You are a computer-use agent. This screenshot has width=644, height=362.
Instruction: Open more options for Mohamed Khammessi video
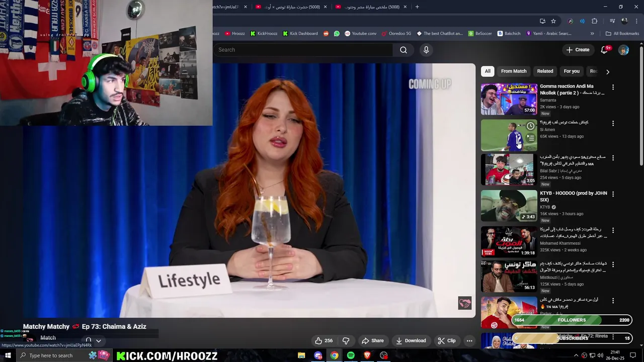(x=613, y=230)
